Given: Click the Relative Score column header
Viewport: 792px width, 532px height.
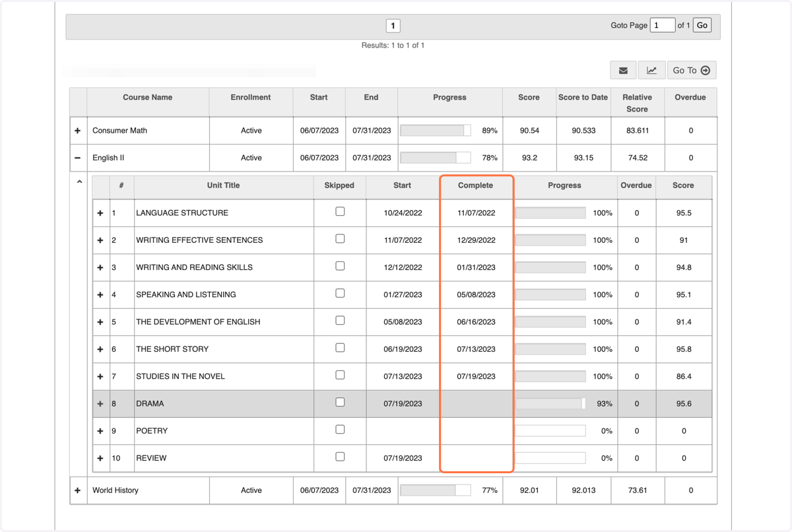Looking at the screenshot, I should tap(637, 103).
